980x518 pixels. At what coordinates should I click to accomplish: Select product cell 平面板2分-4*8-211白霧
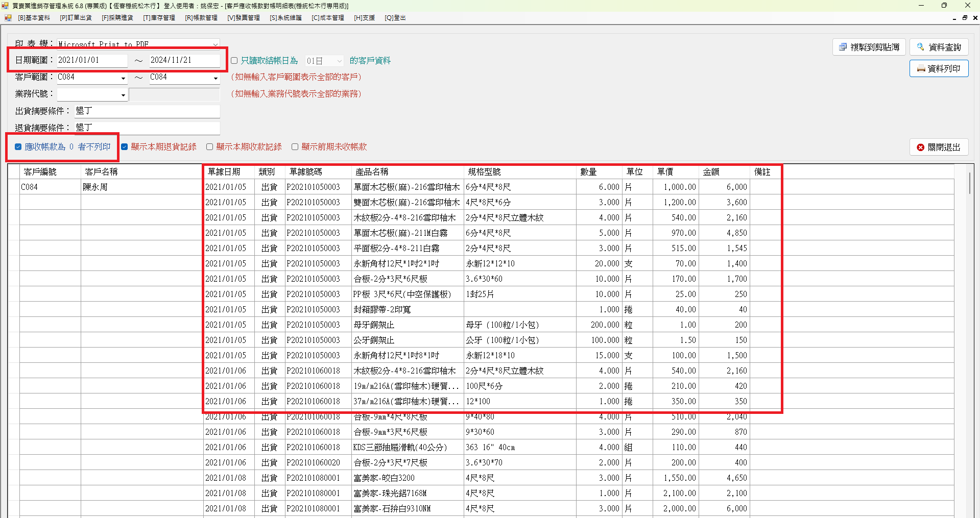(408, 249)
